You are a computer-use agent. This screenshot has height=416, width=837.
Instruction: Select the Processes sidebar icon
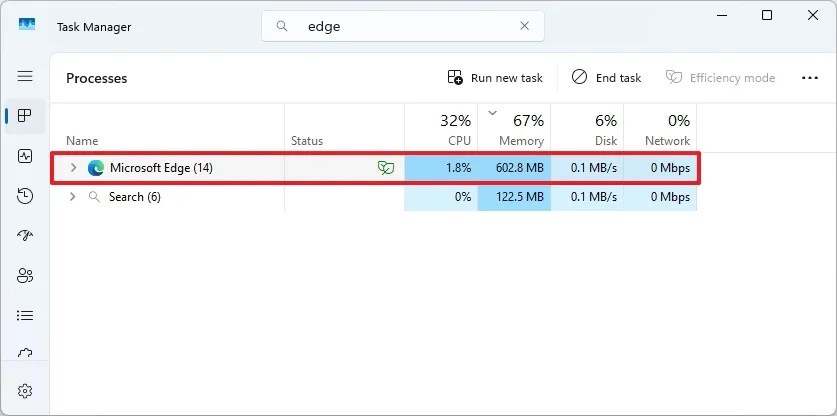pyautogui.click(x=25, y=115)
